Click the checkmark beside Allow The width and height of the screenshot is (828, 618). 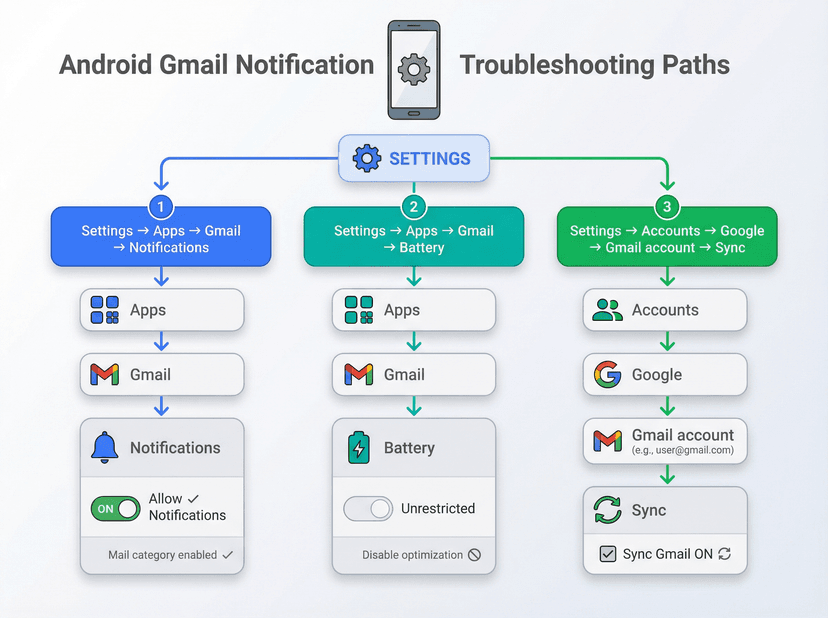[x=193, y=499]
